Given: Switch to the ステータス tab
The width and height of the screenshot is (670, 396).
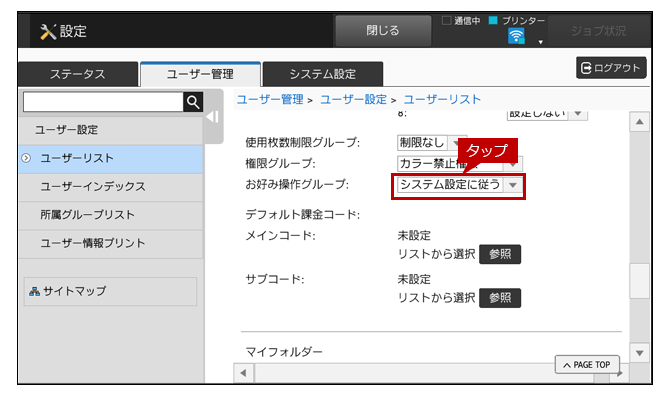Looking at the screenshot, I should [x=78, y=74].
